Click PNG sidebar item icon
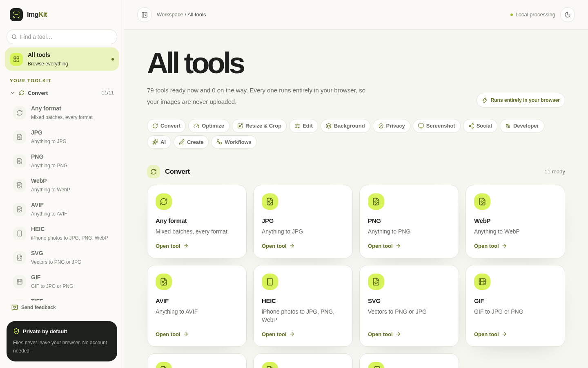Screen dimensions: 588x368 coord(20,161)
